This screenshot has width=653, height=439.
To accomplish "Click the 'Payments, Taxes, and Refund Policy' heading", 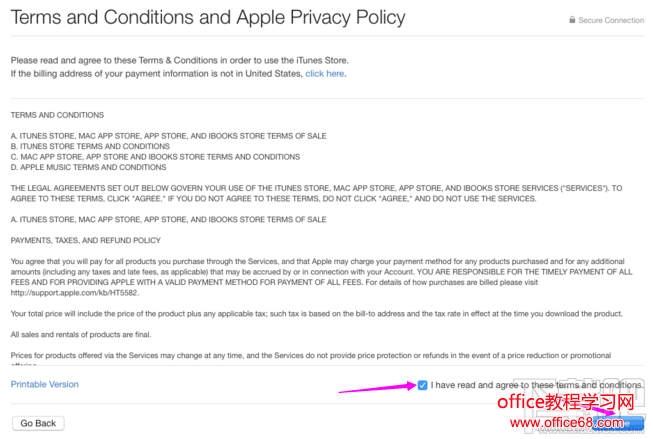I will pyautogui.click(x=85, y=240).
